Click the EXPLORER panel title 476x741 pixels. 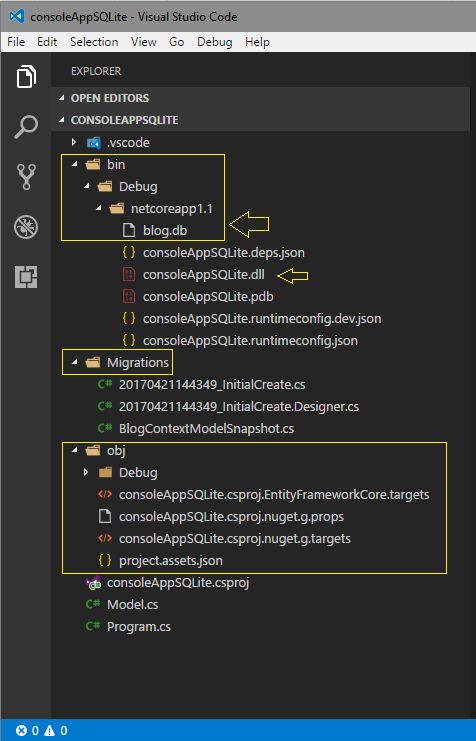(x=96, y=71)
